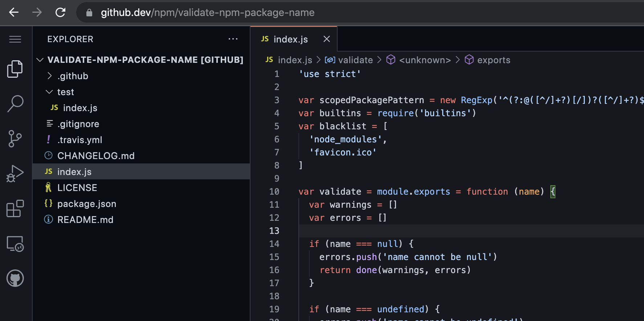Open the Extensions view

(15, 208)
